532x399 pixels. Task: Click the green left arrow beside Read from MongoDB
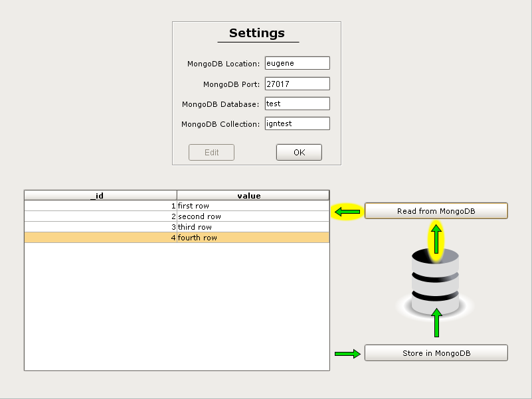click(x=346, y=211)
